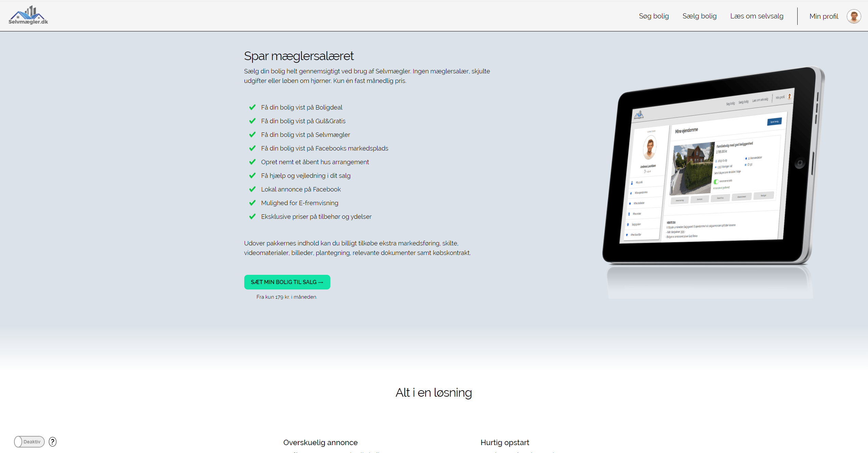This screenshot has width=868, height=453.
Task: Click checkmark next to Facebooks markedsplads
Action: [x=252, y=148]
